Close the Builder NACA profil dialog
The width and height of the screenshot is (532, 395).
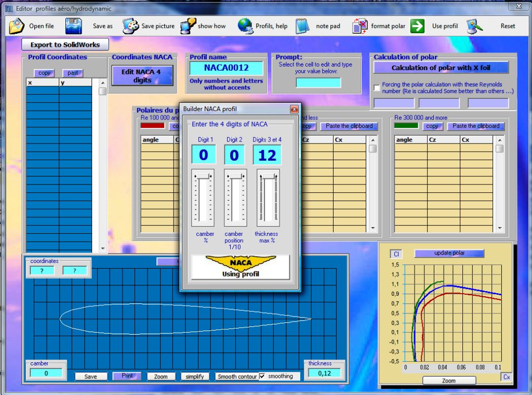coord(294,109)
